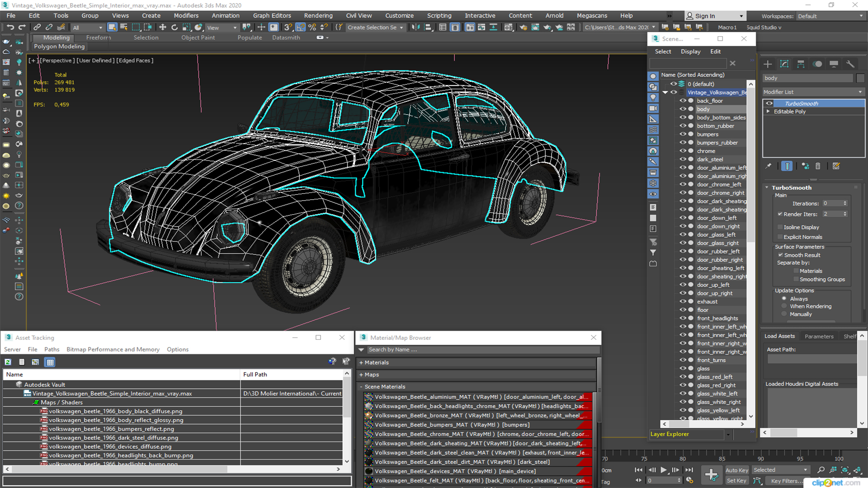Activate the Select Object tool
This screenshot has width=868, height=488.
(112, 28)
